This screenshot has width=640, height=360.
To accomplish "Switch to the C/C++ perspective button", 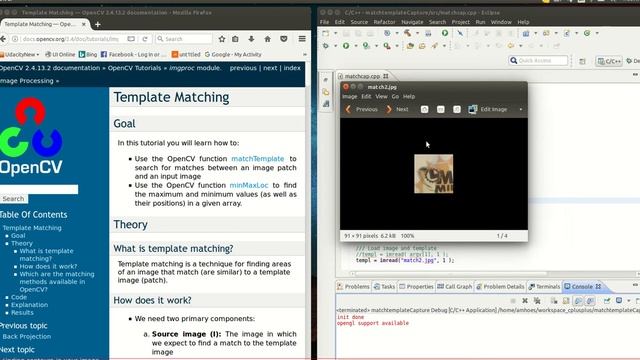I will 609,61.
